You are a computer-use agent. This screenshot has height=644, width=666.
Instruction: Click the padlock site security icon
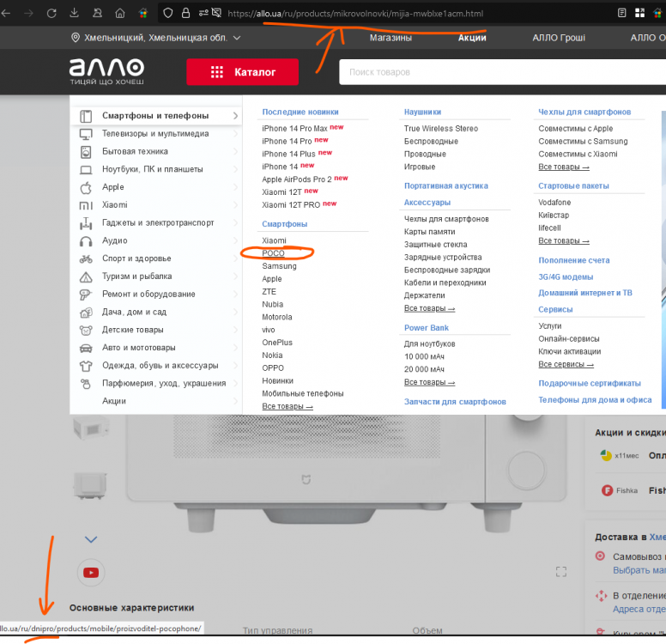(x=185, y=14)
